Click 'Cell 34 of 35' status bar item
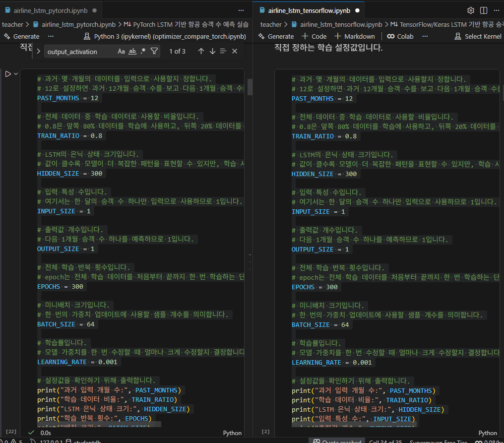Viewport: 504px width, 443px height. tap(385, 441)
